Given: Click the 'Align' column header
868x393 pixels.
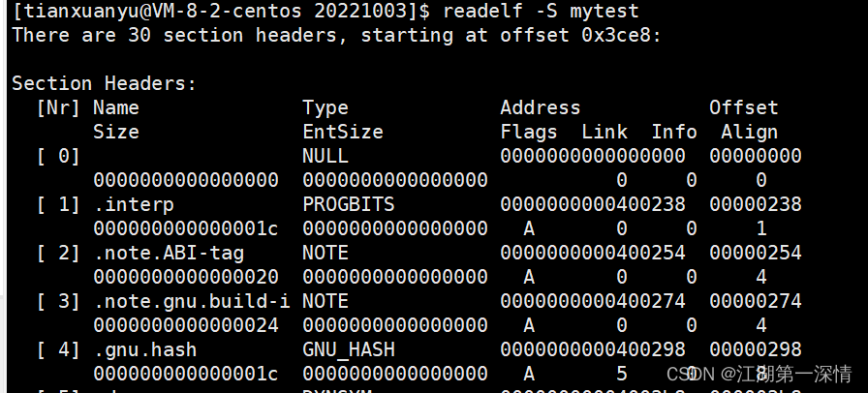Looking at the screenshot, I should point(750,132).
